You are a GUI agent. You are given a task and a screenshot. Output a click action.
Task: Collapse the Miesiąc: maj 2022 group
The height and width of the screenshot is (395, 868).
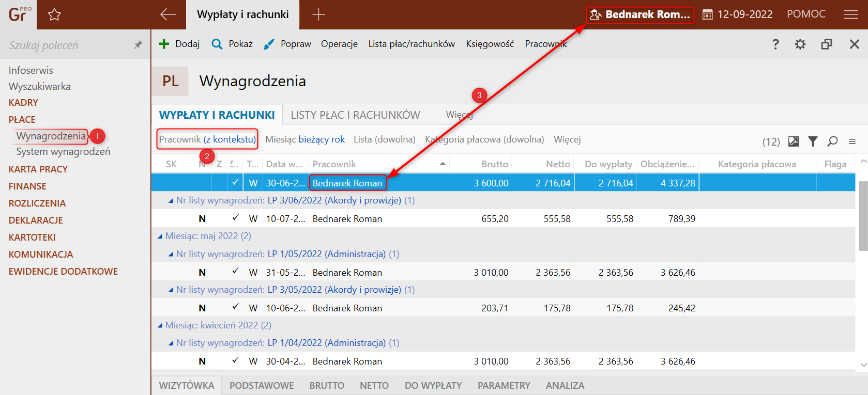[160, 236]
